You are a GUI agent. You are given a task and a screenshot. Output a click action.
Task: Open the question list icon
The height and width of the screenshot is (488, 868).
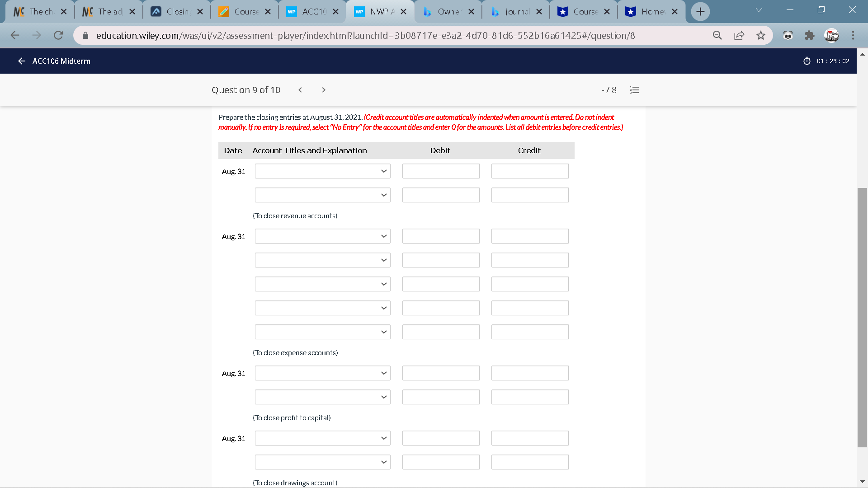tap(634, 90)
